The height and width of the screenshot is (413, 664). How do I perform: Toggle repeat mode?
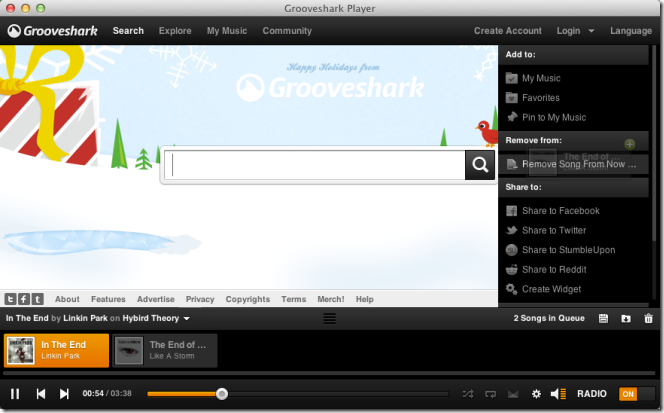point(490,394)
